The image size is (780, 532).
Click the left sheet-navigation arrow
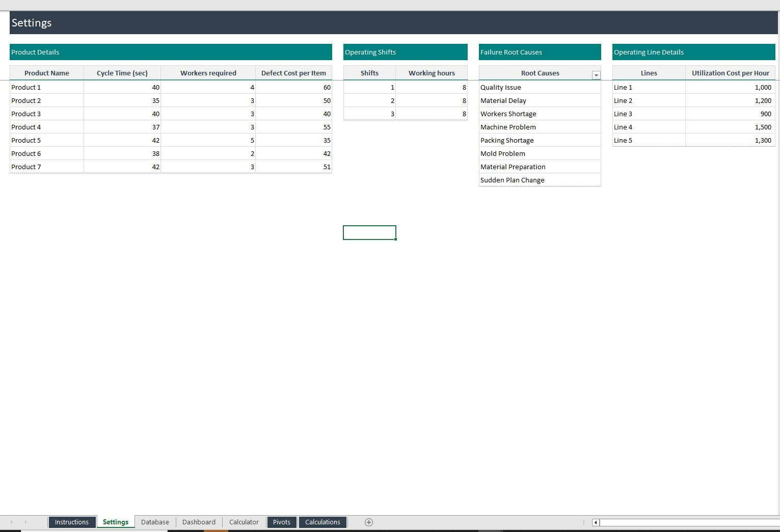(10, 522)
